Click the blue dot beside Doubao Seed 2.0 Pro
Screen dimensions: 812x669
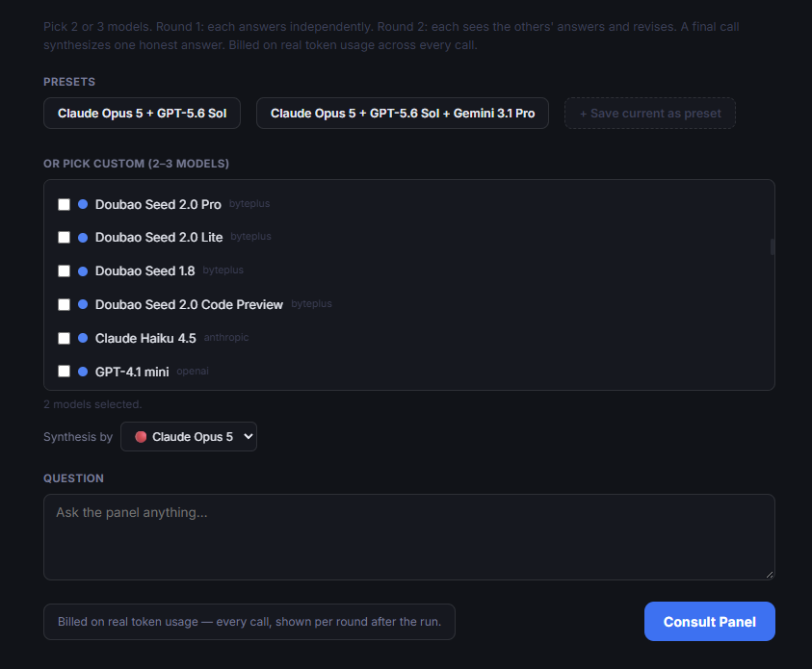tap(83, 204)
